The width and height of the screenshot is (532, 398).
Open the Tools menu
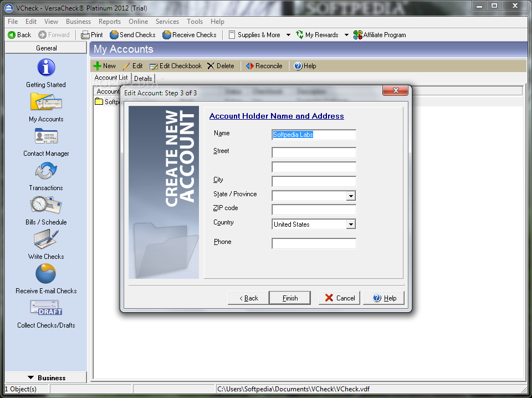click(195, 22)
